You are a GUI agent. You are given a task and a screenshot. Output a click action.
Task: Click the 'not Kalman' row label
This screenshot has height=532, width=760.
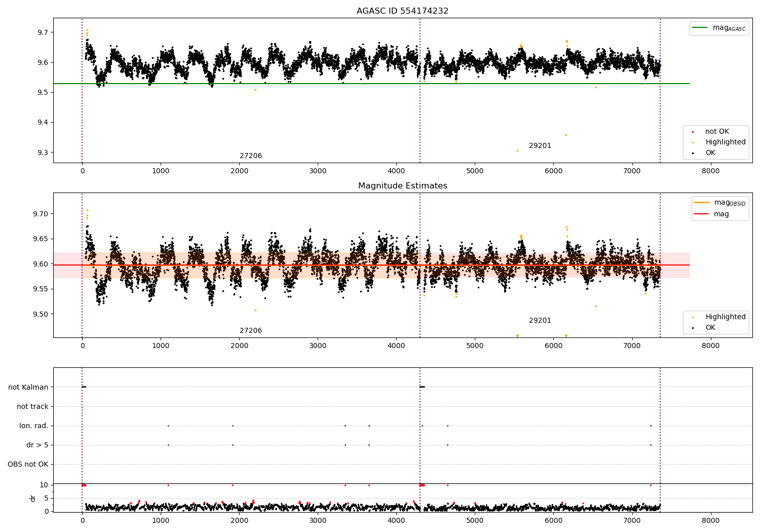(x=28, y=388)
